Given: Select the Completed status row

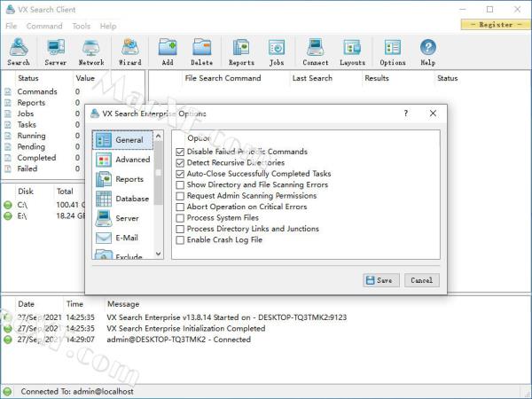Looking at the screenshot, I should [x=42, y=158].
